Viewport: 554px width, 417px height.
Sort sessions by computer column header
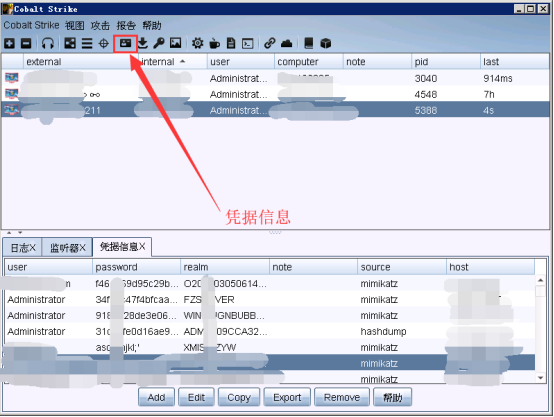309,61
